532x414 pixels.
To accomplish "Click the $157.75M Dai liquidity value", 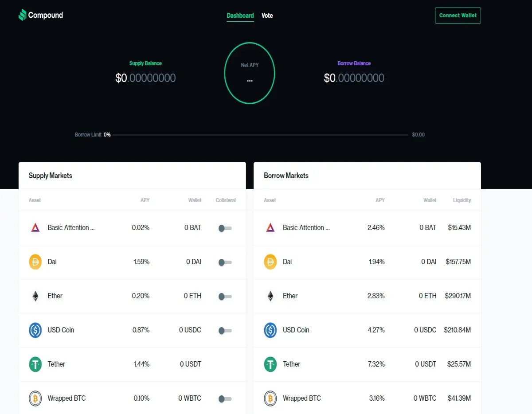I will (x=458, y=262).
